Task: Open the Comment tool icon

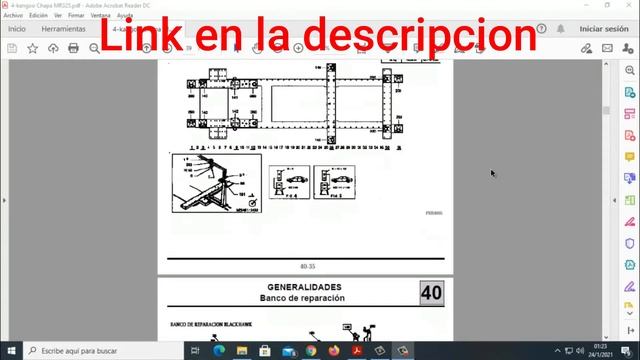Action: click(x=630, y=157)
